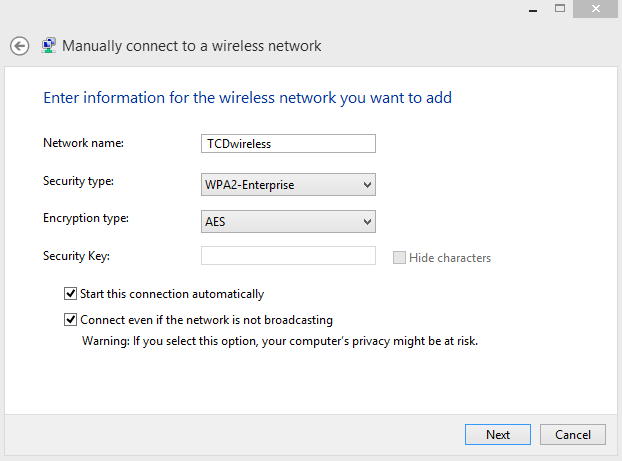Screen dimensions: 622x461
Task: Close the dialog with the X button
Action: point(595,9)
